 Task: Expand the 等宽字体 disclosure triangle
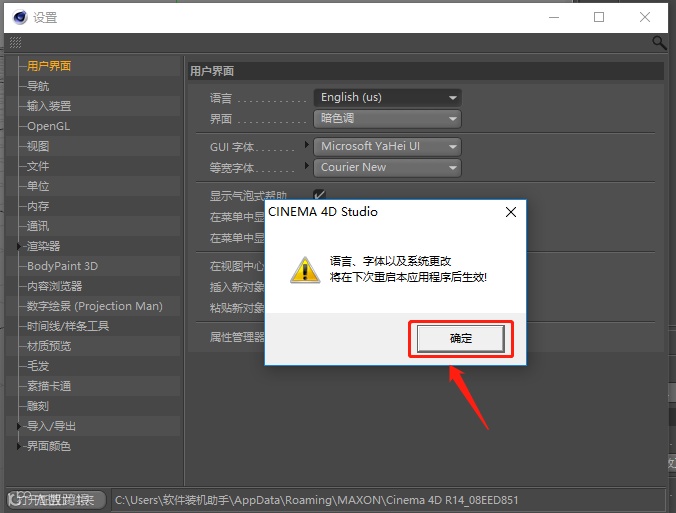[307, 165]
